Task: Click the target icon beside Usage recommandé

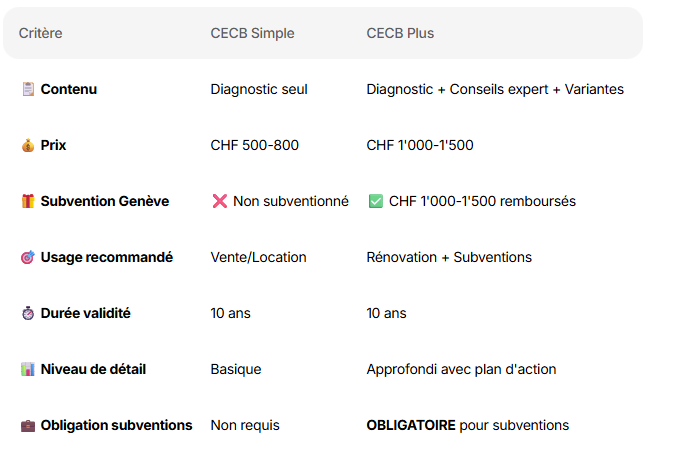Action: coord(28,258)
